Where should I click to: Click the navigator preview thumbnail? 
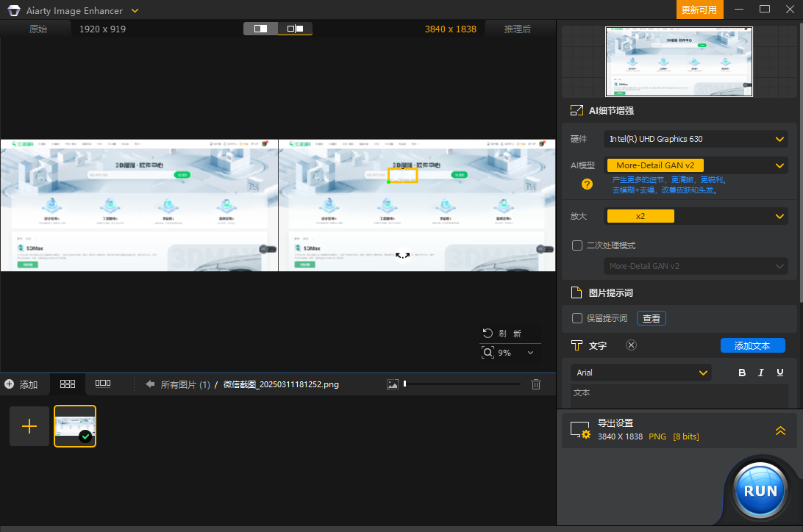(679, 62)
